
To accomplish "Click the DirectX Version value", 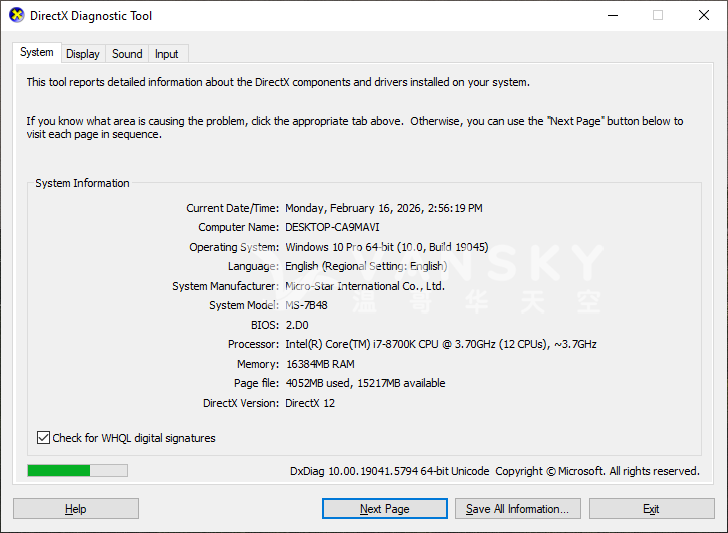I will pos(310,403).
